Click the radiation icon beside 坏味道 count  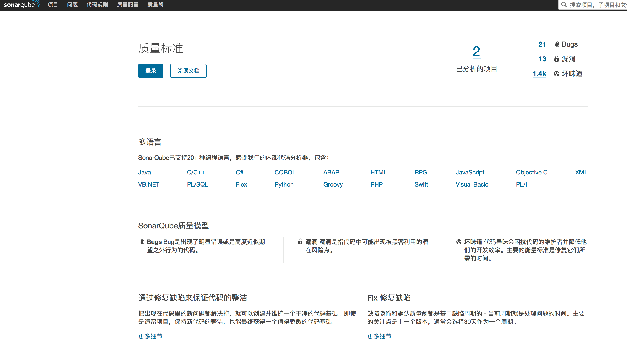click(556, 74)
